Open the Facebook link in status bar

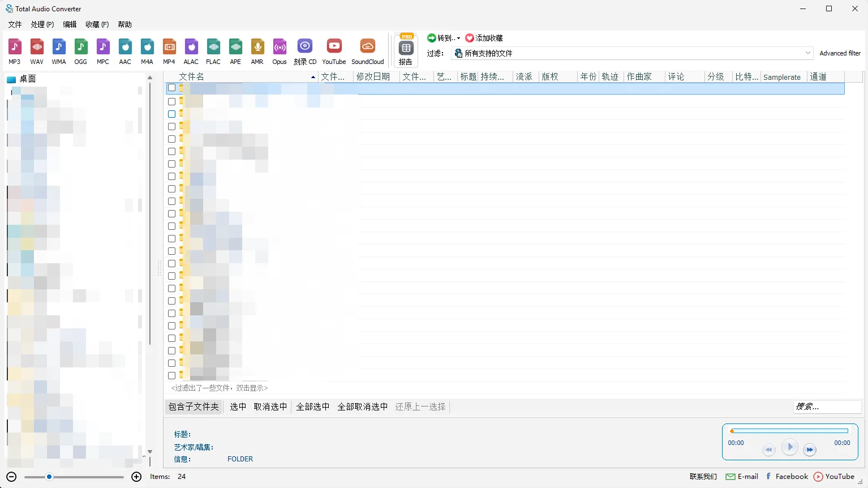[787, 477]
